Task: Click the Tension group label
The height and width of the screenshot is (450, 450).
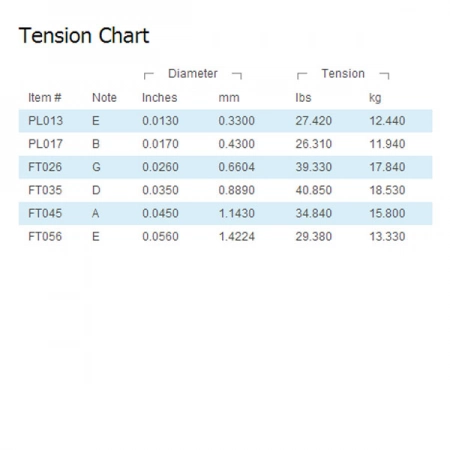Action: click(x=343, y=74)
